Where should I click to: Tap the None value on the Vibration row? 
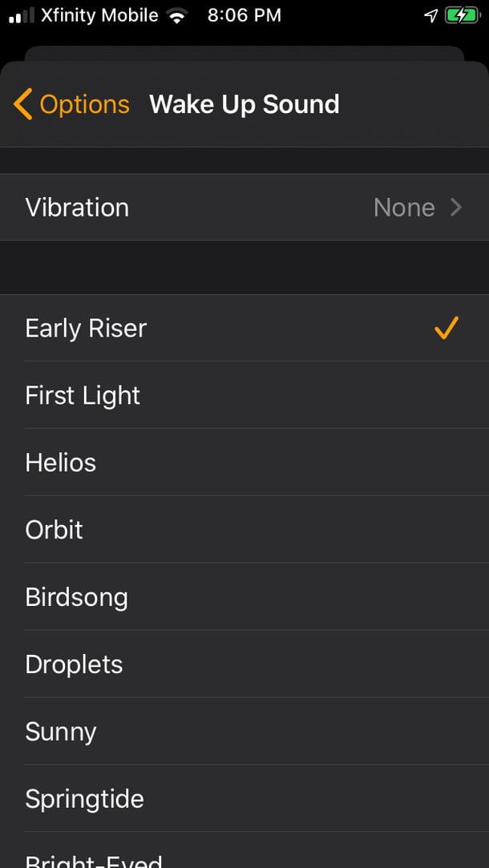pos(404,208)
